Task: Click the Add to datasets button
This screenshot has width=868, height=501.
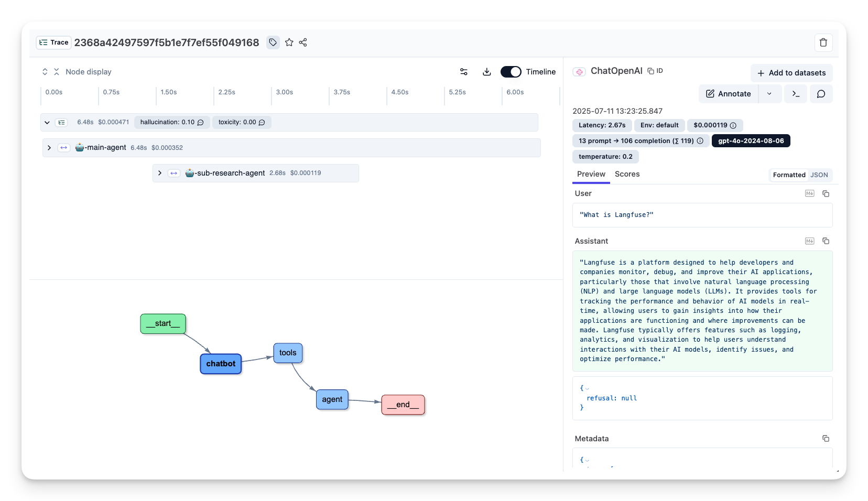Action: pos(791,73)
